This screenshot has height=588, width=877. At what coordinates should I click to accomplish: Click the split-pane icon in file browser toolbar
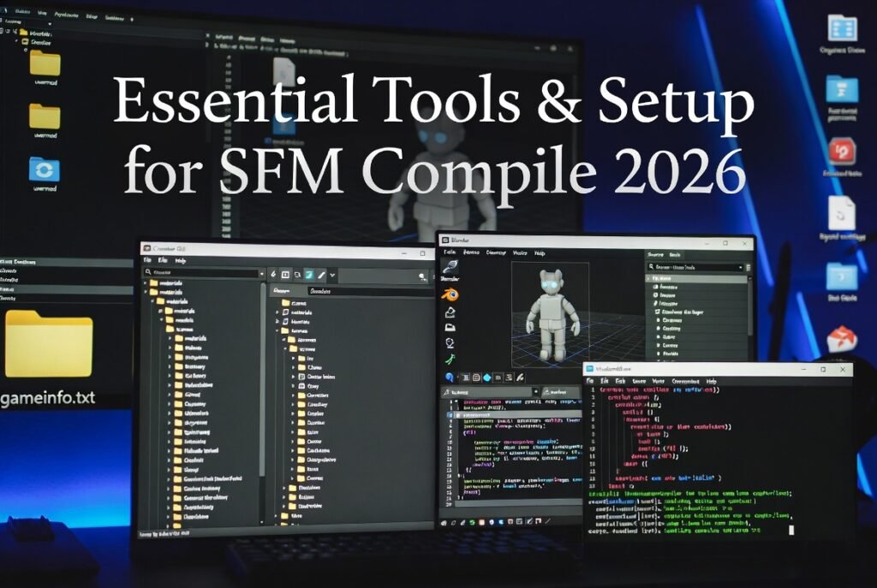(285, 275)
